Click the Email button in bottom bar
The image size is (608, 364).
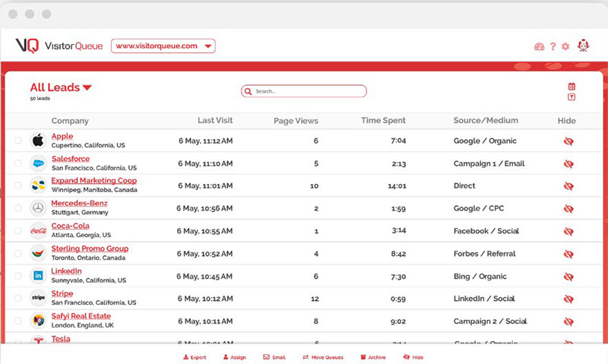point(274,357)
